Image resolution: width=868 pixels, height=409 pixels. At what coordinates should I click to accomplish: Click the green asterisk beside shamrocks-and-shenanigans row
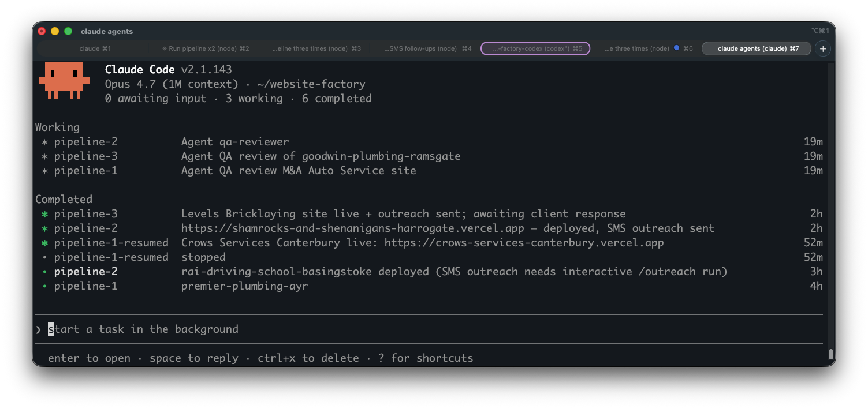(x=44, y=228)
